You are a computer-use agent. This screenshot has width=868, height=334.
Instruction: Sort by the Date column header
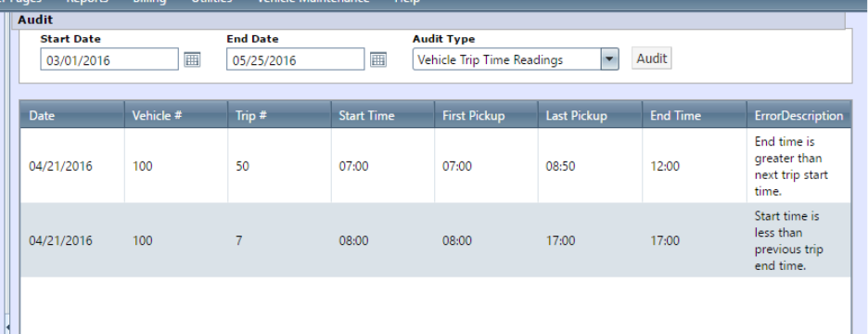click(72, 115)
